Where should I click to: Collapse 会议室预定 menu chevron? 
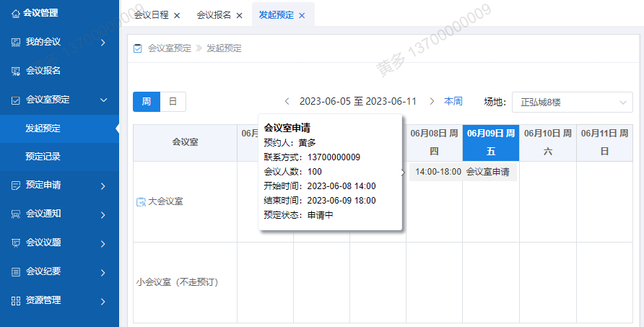coord(103,100)
